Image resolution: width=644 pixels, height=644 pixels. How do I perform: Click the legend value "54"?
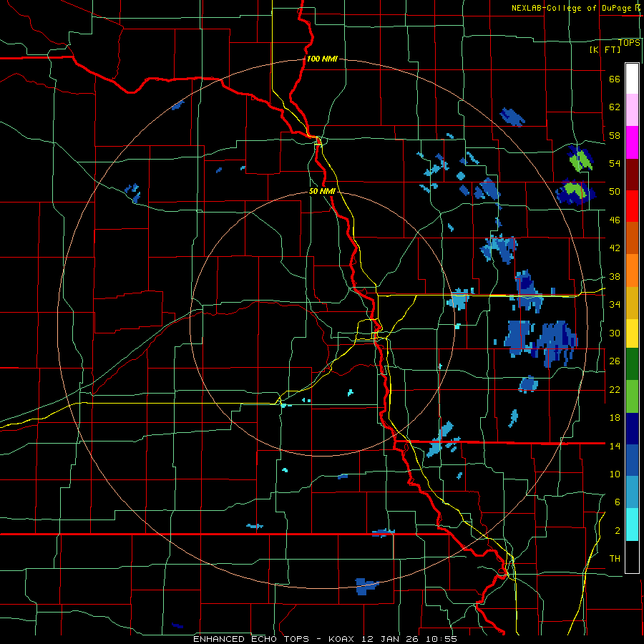[x=615, y=163]
